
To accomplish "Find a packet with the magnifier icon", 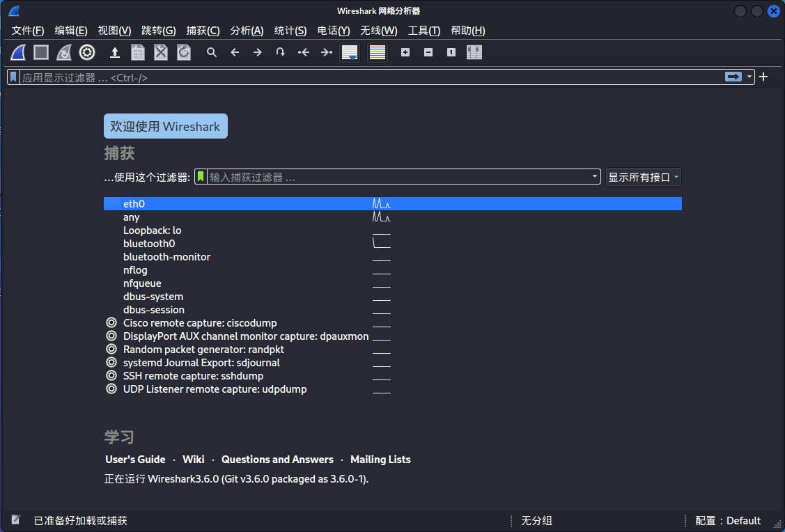I will point(212,52).
